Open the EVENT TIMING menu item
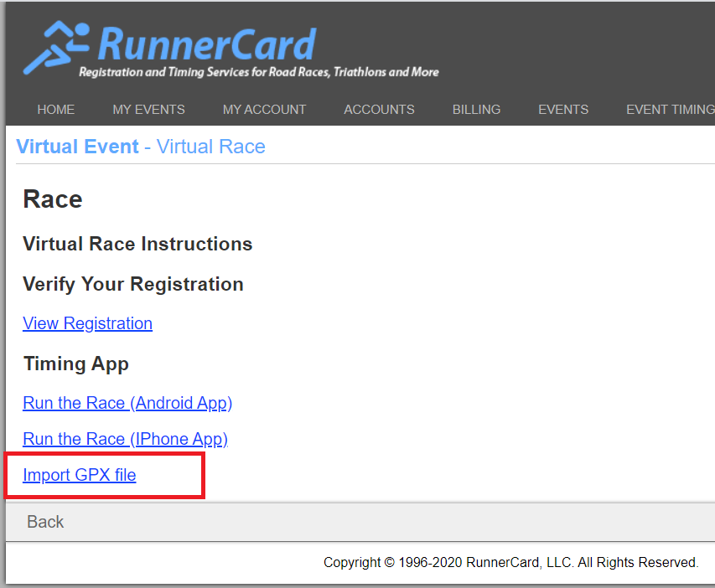Image resolution: width=715 pixels, height=588 pixels. [x=669, y=110]
